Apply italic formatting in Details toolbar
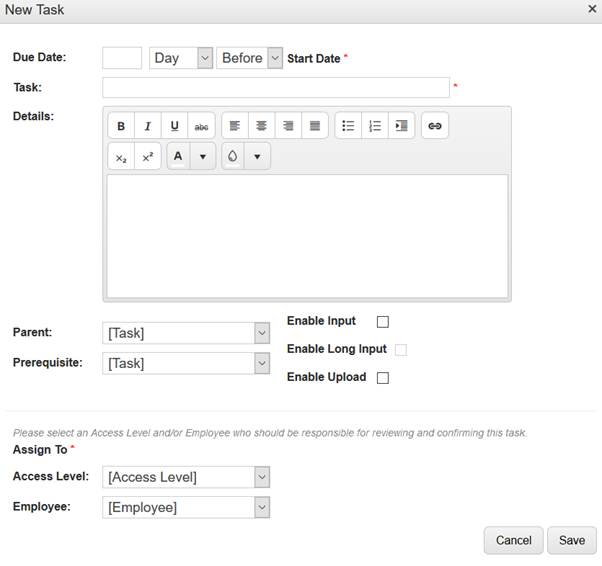The image size is (602, 566). (148, 126)
